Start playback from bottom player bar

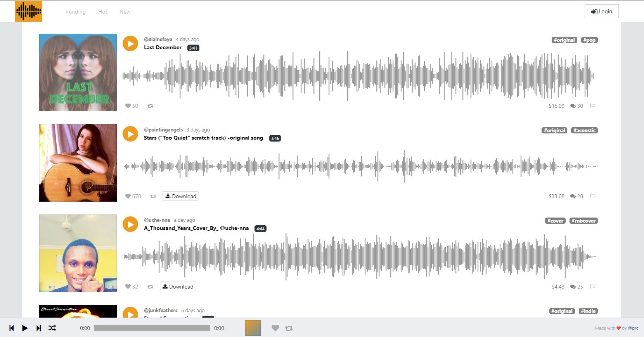tap(25, 328)
